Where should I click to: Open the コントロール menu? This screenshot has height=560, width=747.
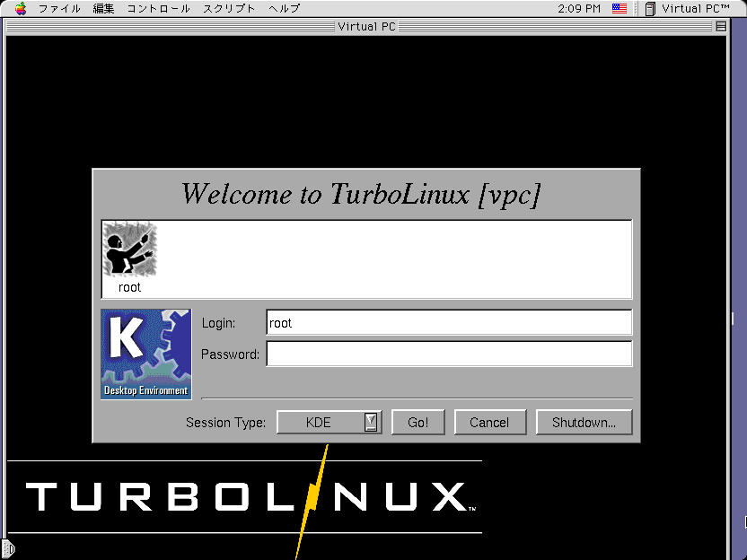158,9
